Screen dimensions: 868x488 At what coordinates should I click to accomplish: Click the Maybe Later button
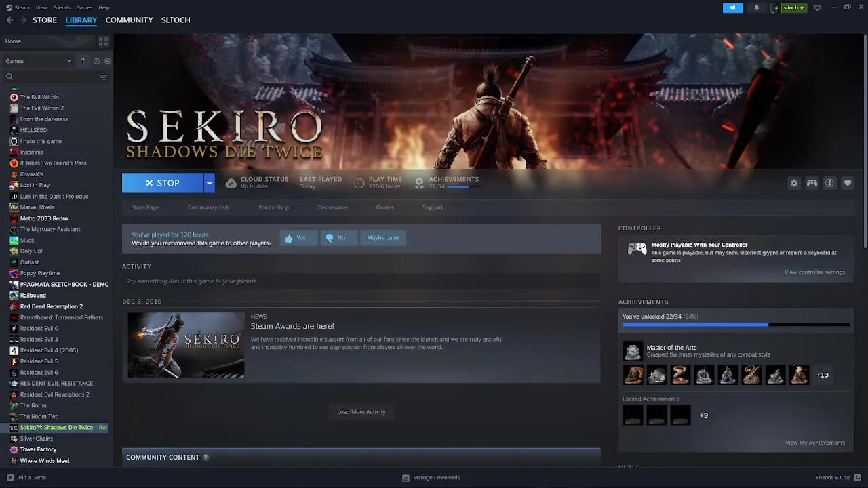pyautogui.click(x=383, y=238)
